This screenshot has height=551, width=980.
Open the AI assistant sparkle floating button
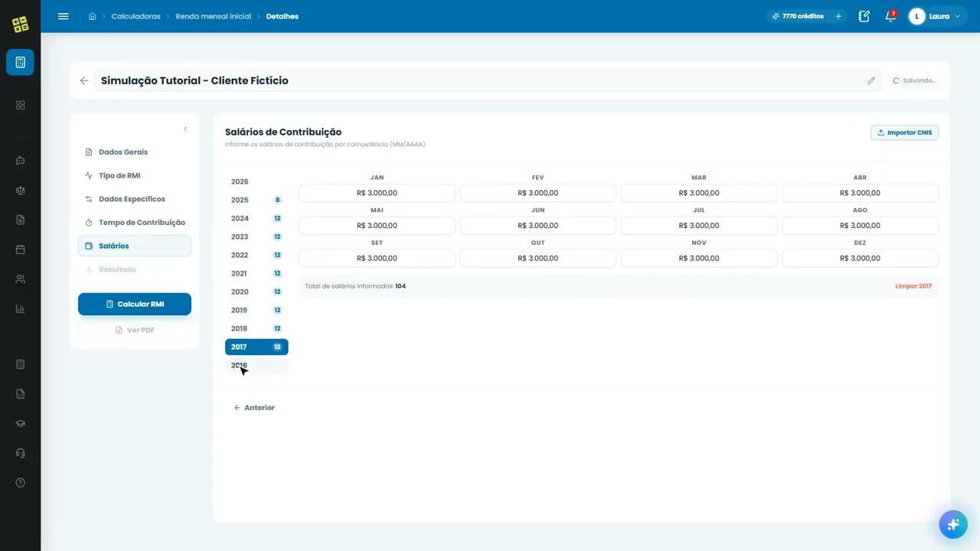point(953,524)
